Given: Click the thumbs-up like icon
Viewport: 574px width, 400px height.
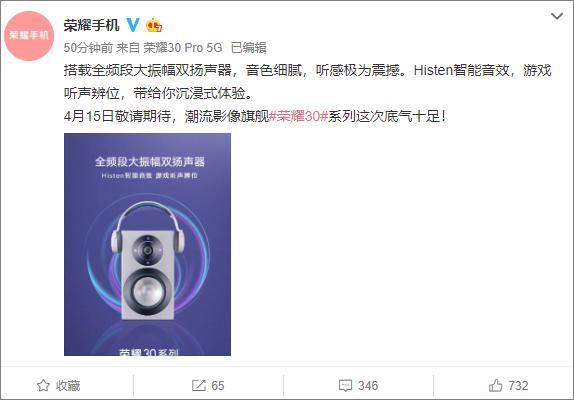Looking at the screenshot, I should point(495,385).
